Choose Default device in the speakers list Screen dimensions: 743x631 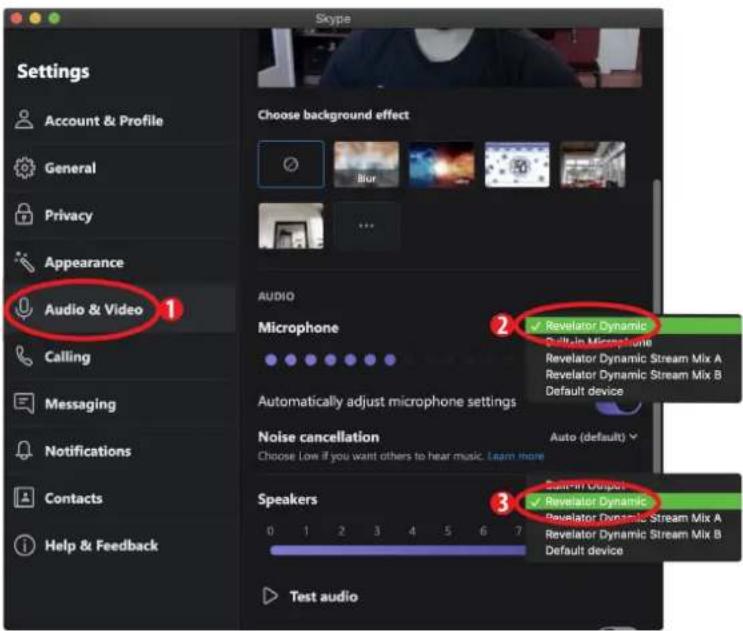634,550
